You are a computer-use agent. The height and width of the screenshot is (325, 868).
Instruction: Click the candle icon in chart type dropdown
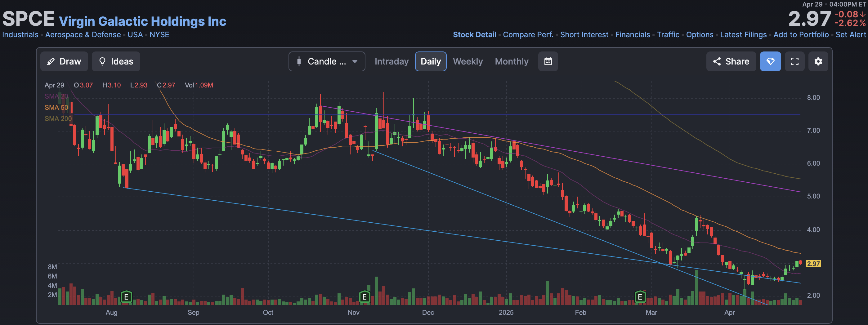pos(299,61)
